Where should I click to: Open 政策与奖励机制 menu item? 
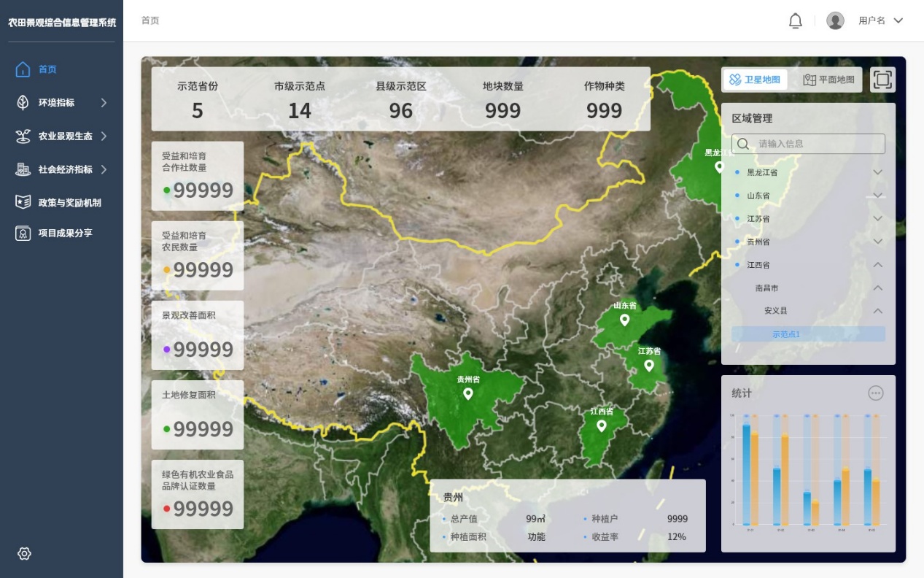(x=69, y=203)
